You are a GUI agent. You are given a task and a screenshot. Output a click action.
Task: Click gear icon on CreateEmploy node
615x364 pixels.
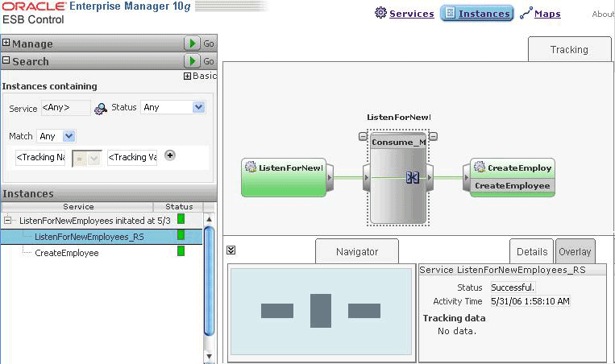click(x=480, y=167)
